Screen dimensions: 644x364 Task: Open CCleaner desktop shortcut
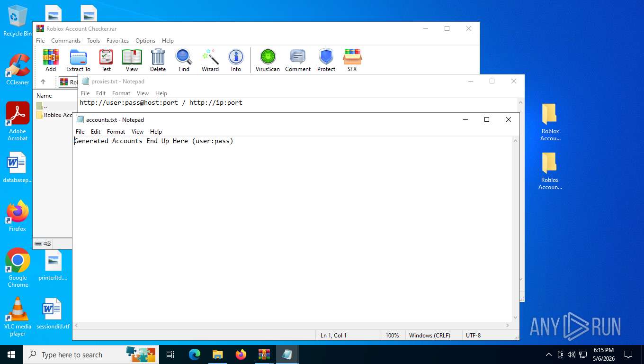18,69
